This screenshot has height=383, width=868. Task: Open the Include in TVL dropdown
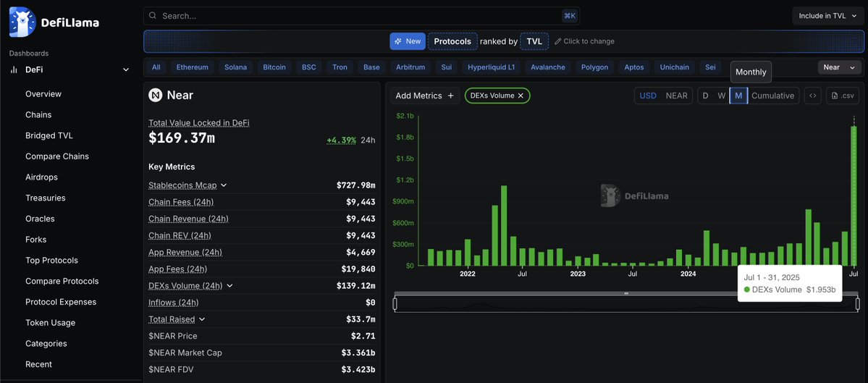pos(827,16)
